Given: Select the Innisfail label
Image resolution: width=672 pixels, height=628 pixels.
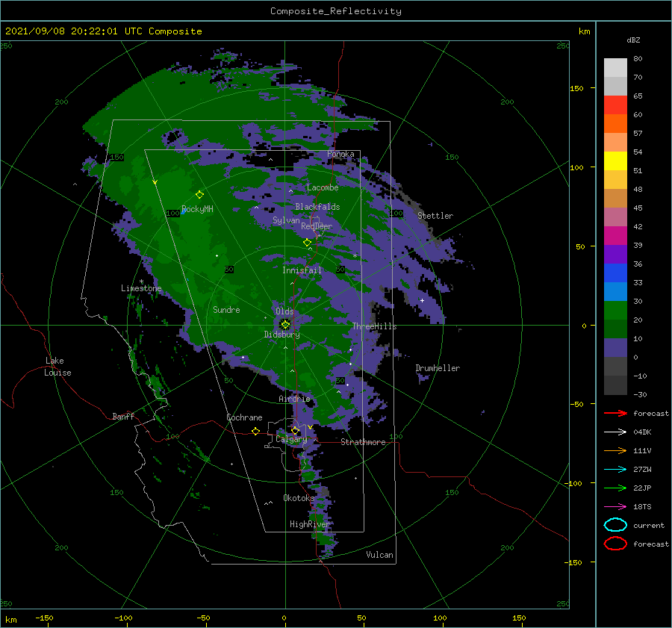Looking at the screenshot, I should pyautogui.click(x=302, y=270).
